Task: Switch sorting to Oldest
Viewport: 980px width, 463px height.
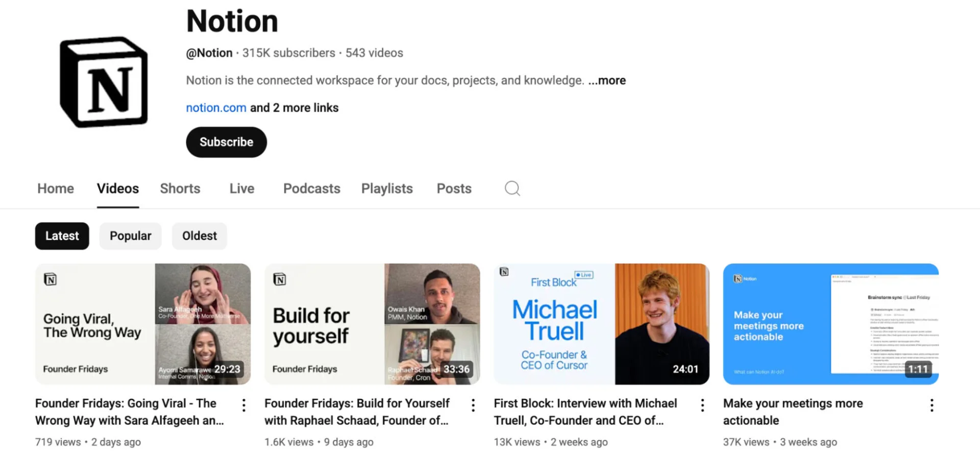Action: [199, 236]
